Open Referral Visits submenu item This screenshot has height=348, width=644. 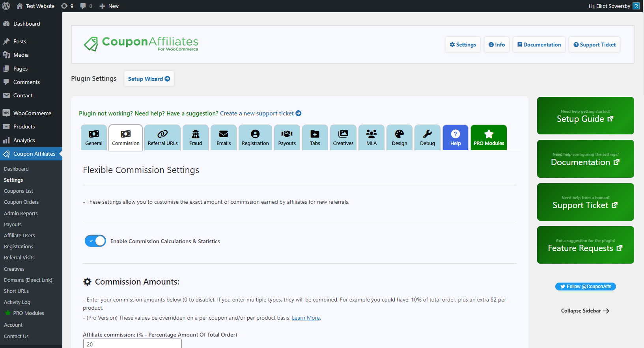(19, 257)
